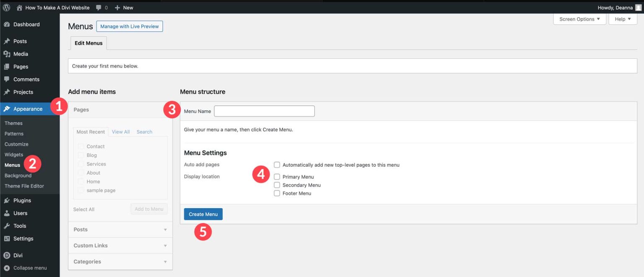
Task: Check the Footer Menu checkbox
Action: (x=277, y=193)
